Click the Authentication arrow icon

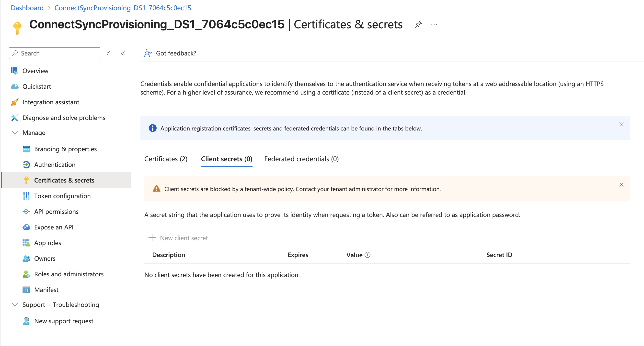(26, 164)
